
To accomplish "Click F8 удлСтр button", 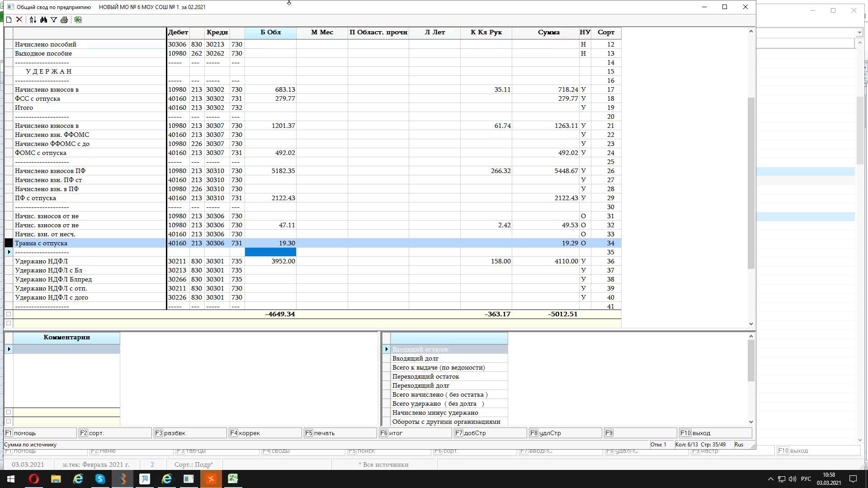I will [x=566, y=433].
